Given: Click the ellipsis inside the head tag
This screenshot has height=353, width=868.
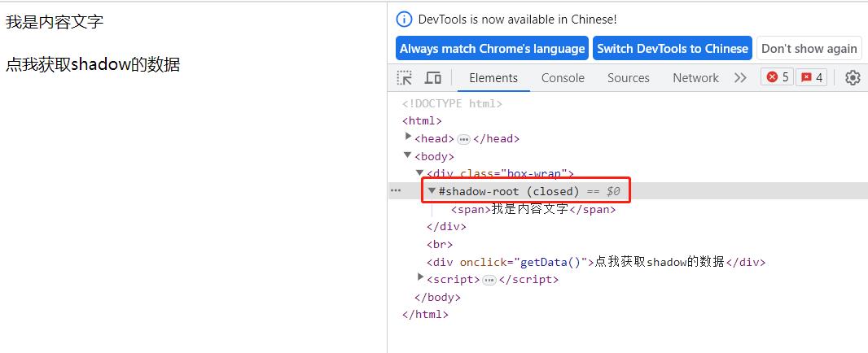Looking at the screenshot, I should pyautogui.click(x=464, y=139).
